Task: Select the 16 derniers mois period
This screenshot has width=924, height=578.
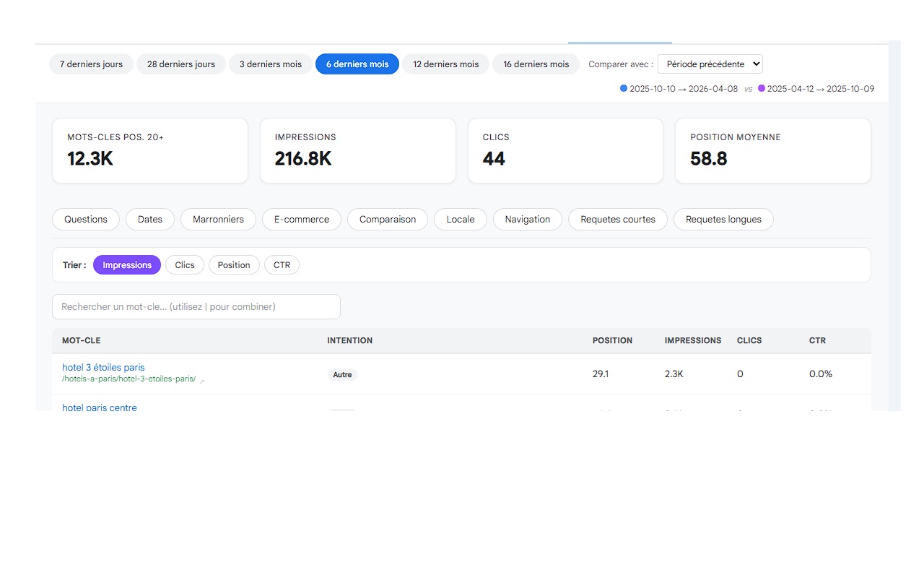Action: pos(536,64)
